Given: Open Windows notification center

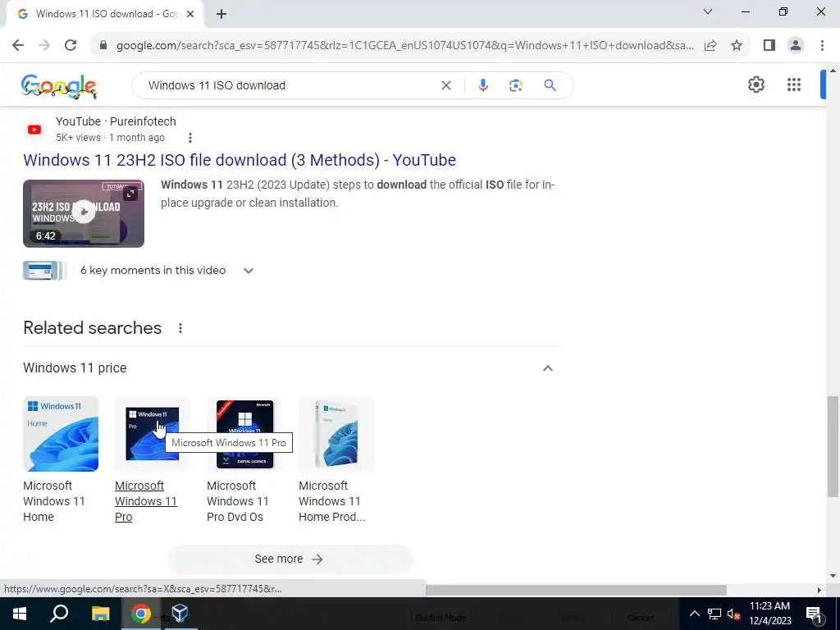Looking at the screenshot, I should pos(815,614).
